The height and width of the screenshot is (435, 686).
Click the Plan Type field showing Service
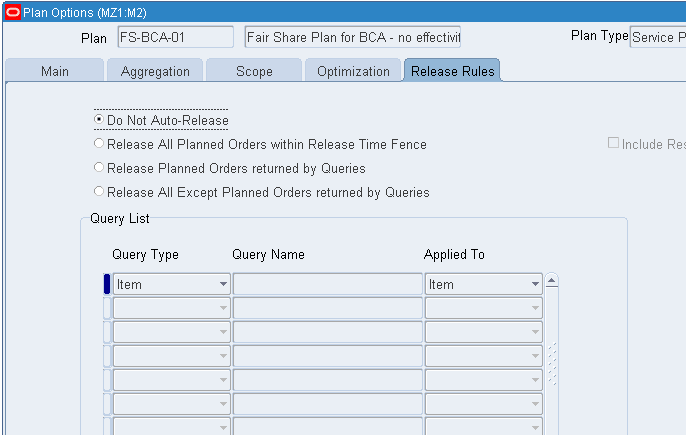click(x=658, y=37)
